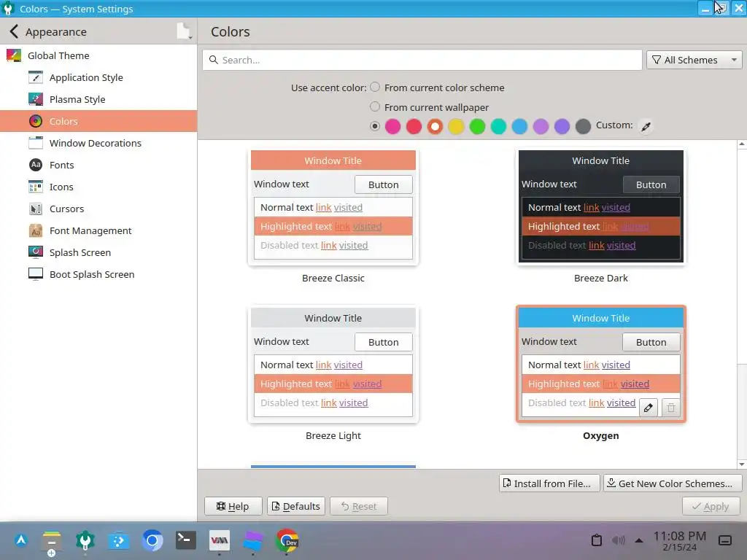Image resolution: width=747 pixels, height=560 pixels.
Task: Go back with the Appearance back arrow
Action: 15,32
